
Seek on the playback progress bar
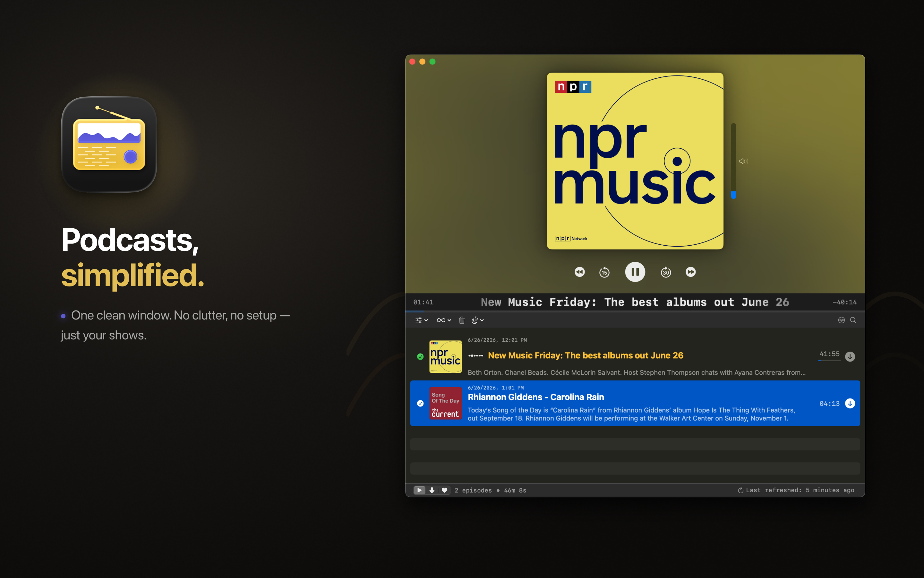(x=635, y=311)
